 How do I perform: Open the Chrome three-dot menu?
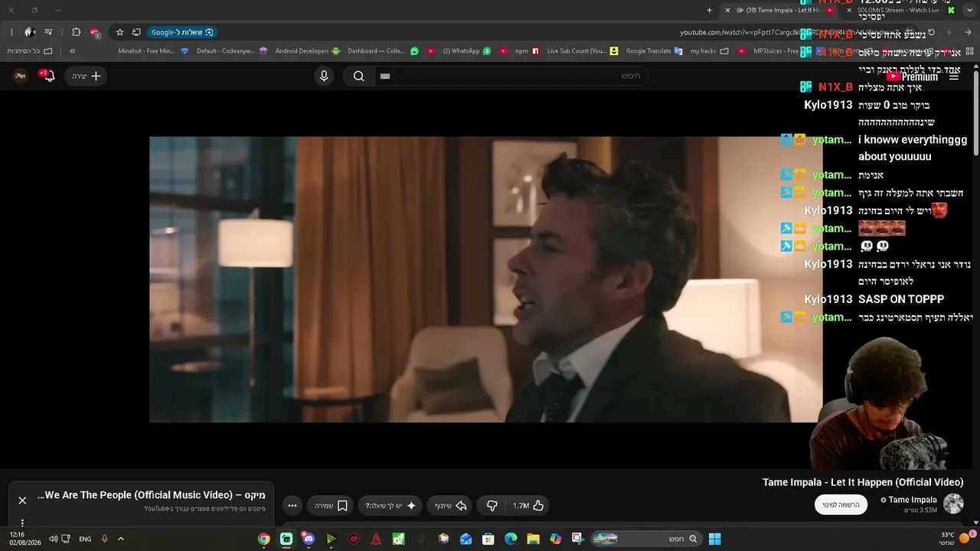11,32
